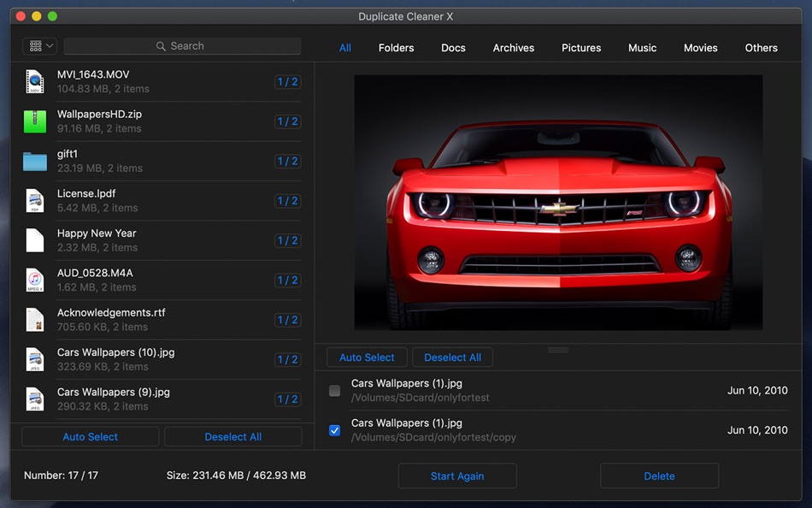
Task: Click the Number: 17 / 17 status text
Action: (61, 476)
